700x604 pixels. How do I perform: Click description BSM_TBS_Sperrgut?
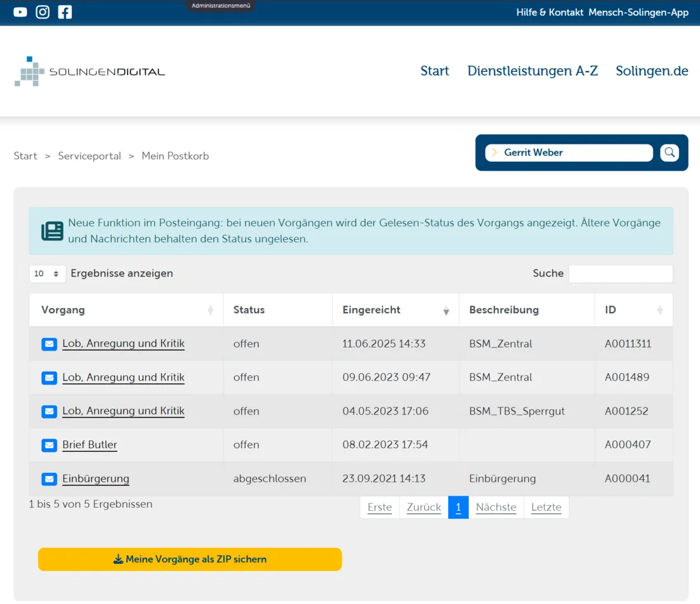[517, 411]
